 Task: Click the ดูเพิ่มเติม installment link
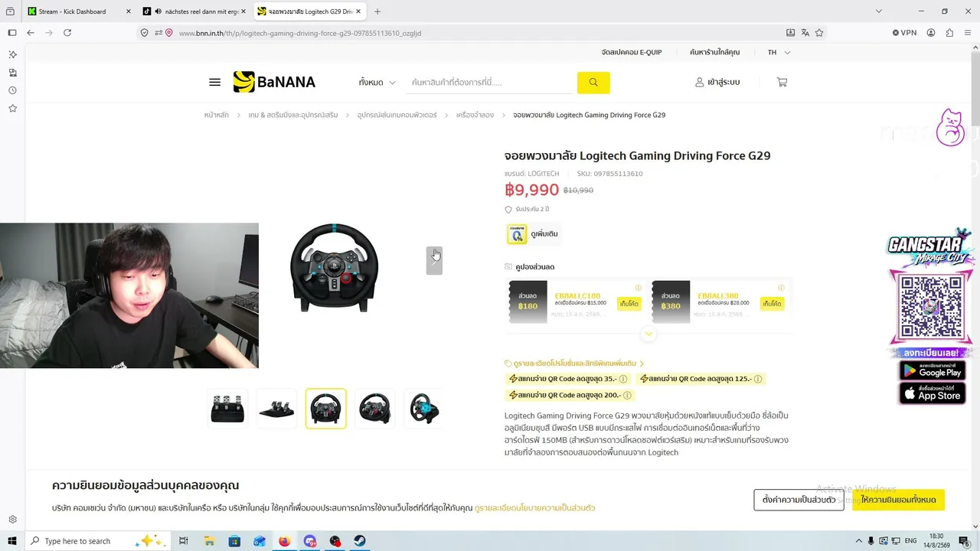click(x=544, y=234)
